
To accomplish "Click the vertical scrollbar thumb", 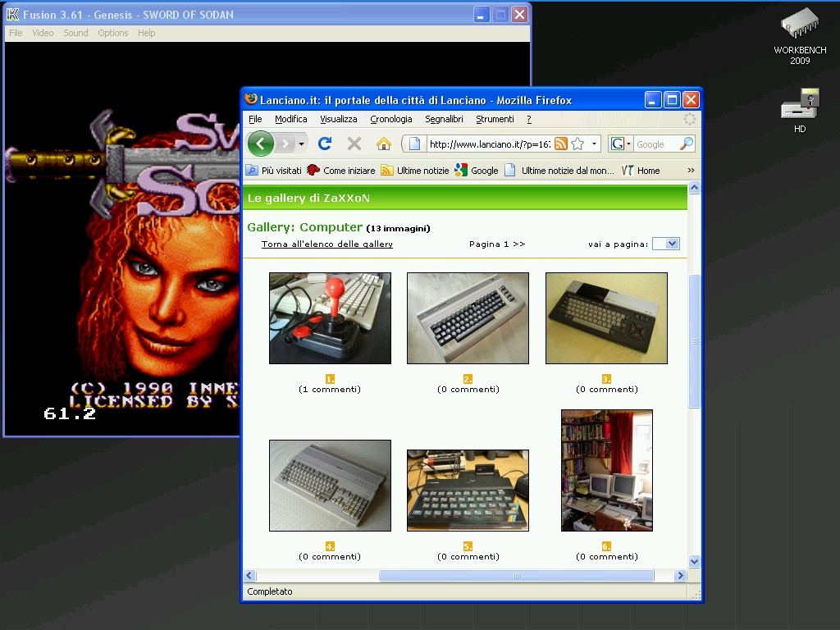I will pos(694,341).
